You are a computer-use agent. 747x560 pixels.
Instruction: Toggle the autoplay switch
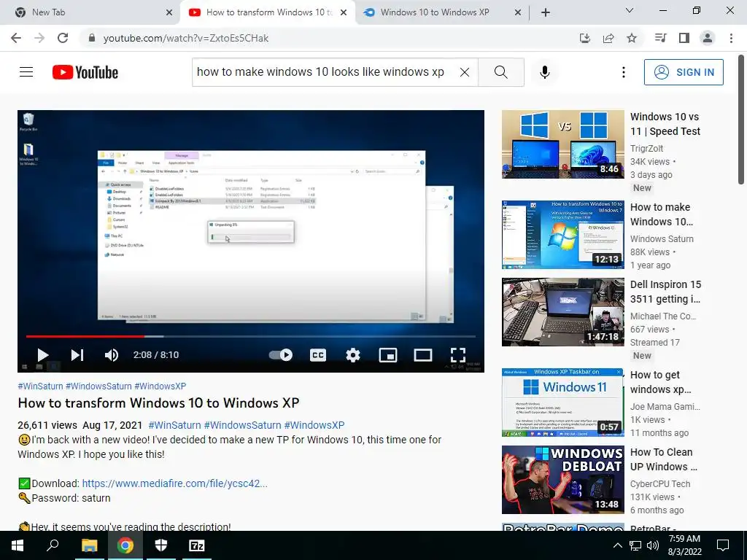pyautogui.click(x=281, y=355)
